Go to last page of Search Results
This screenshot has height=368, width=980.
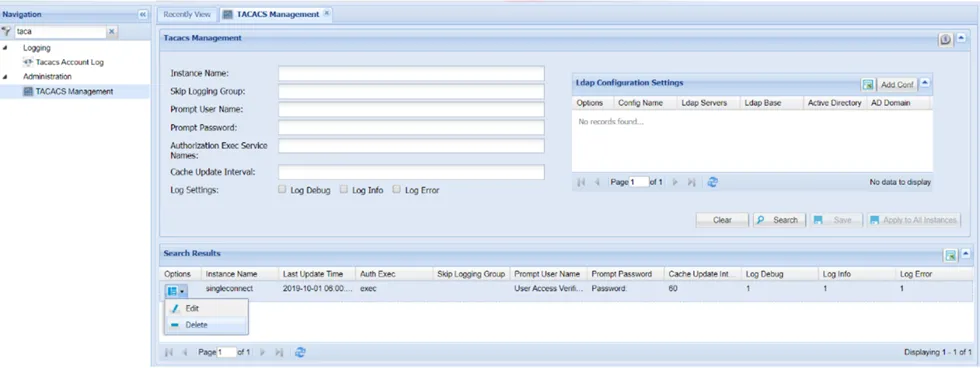click(279, 353)
